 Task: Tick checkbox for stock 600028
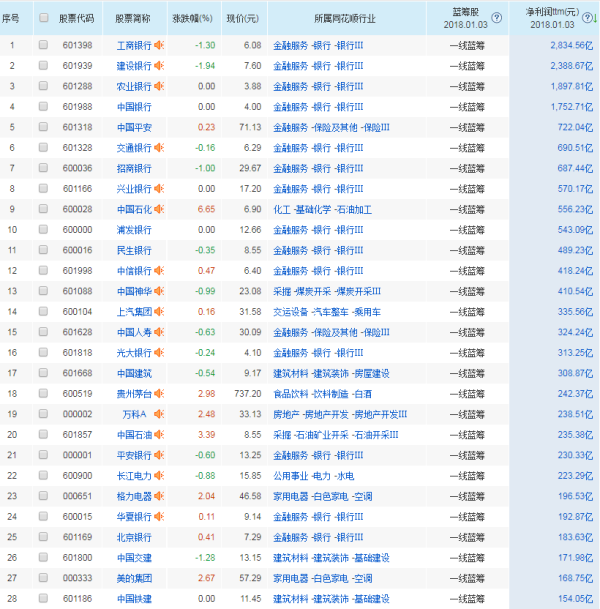pyautogui.click(x=43, y=209)
